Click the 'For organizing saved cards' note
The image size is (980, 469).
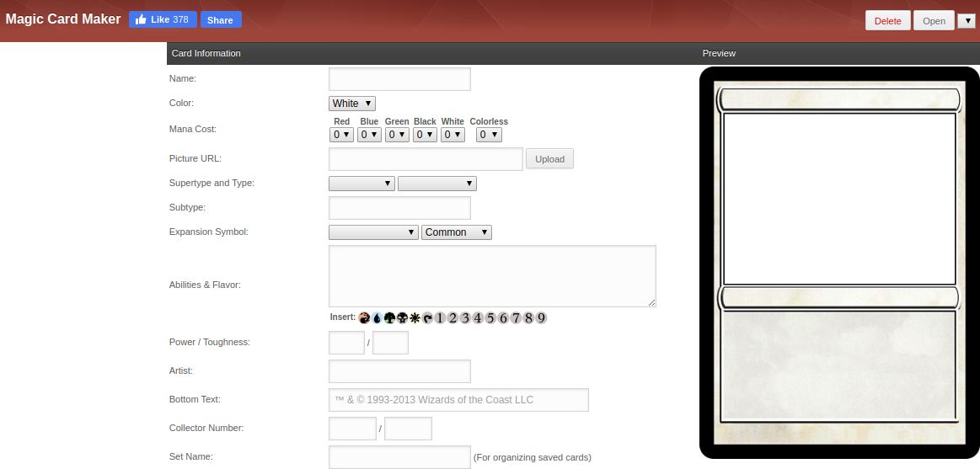[x=533, y=457]
